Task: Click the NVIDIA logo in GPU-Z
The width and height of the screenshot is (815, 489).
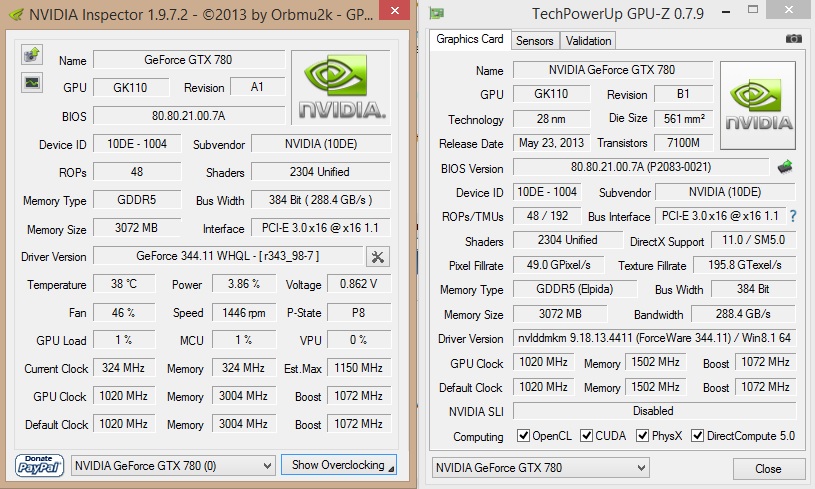Action: click(x=758, y=105)
